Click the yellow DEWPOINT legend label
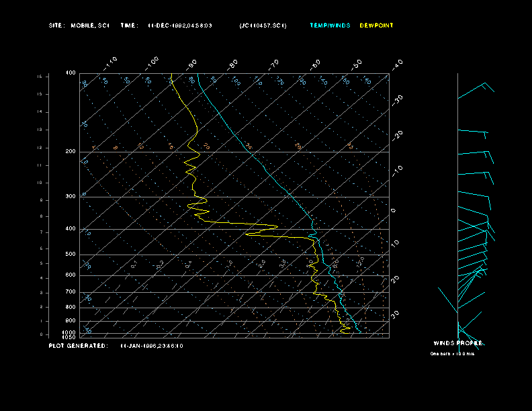 click(x=376, y=26)
